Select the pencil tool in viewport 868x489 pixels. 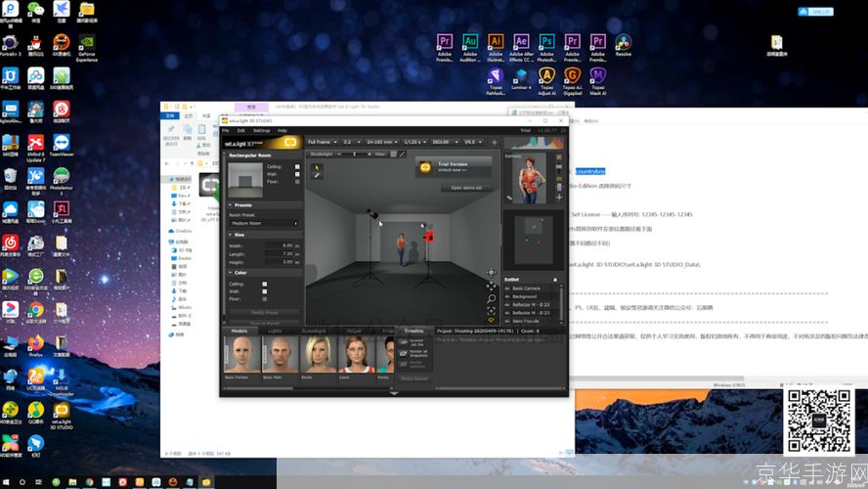pyautogui.click(x=317, y=175)
